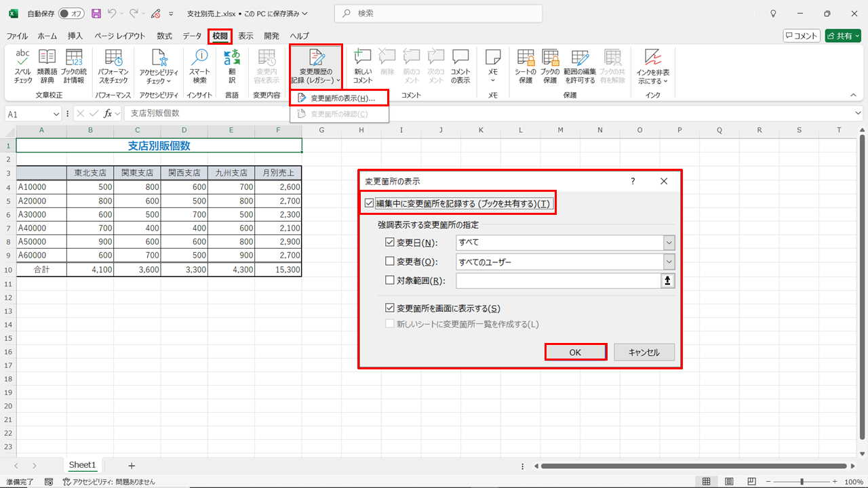868x488 pixels.
Task: Click the 対象範囲 input field
Action: (x=559, y=281)
